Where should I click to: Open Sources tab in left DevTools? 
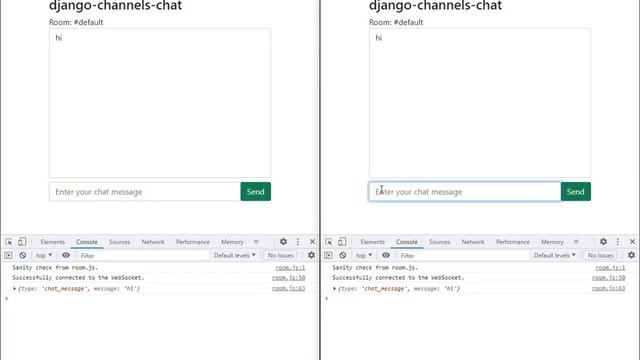pyautogui.click(x=119, y=242)
